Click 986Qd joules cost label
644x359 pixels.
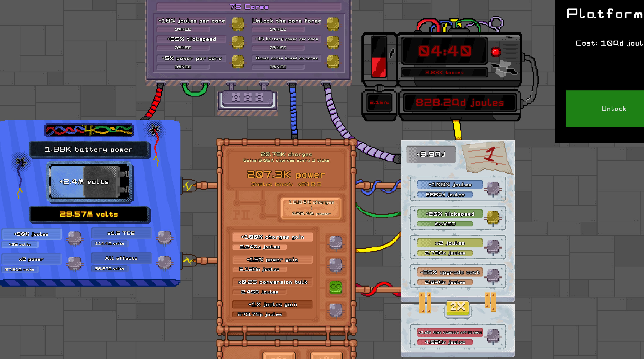point(445,195)
